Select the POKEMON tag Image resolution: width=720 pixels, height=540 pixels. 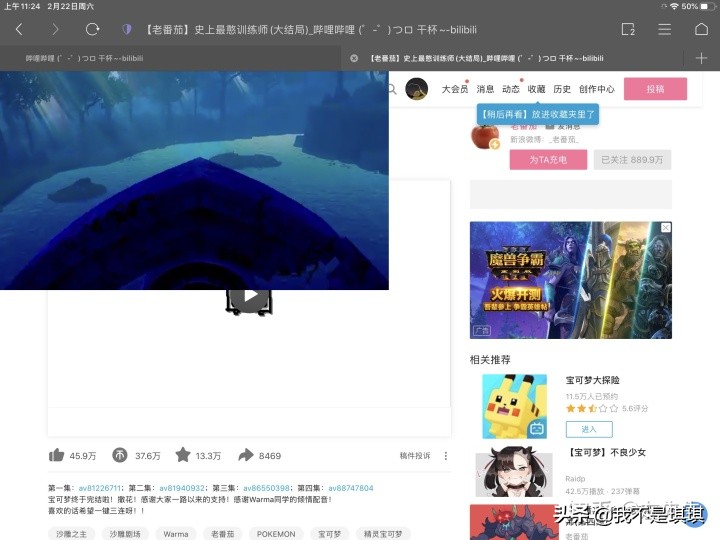tap(276, 534)
